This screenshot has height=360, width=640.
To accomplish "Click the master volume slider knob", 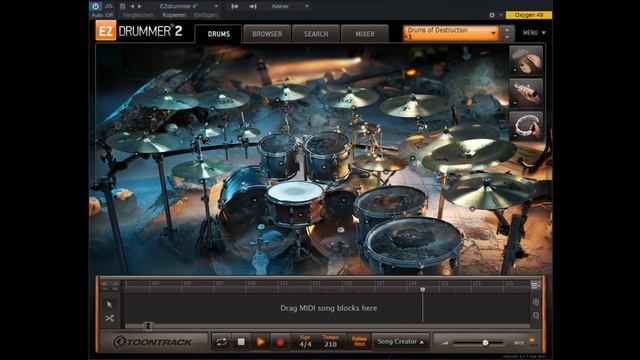I will pyautogui.click(x=485, y=343).
